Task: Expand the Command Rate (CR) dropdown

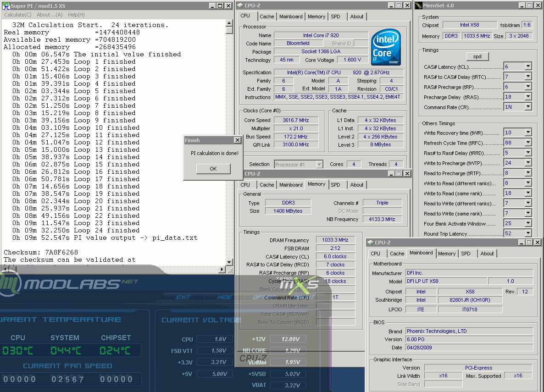Action: point(528,107)
